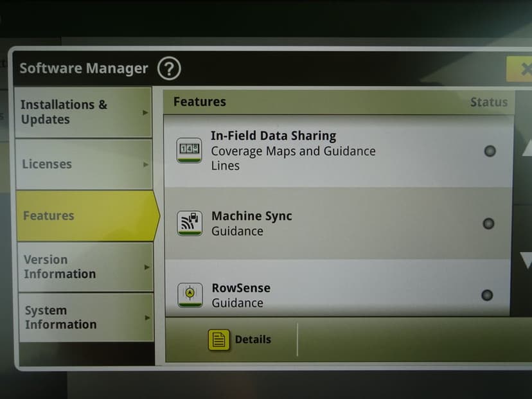The width and height of the screenshot is (532, 399).
Task: Click the Details document icon
Action: pyautogui.click(x=218, y=340)
